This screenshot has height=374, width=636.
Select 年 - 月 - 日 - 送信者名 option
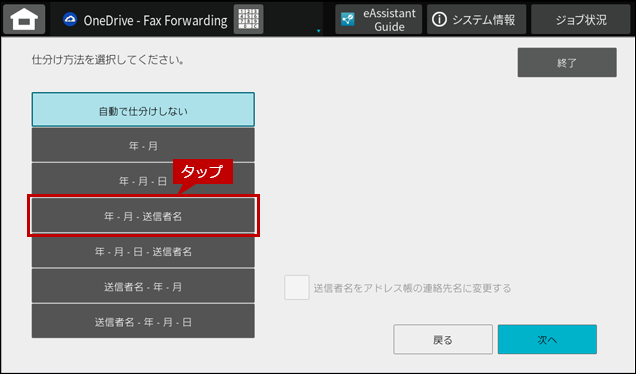pos(143,251)
